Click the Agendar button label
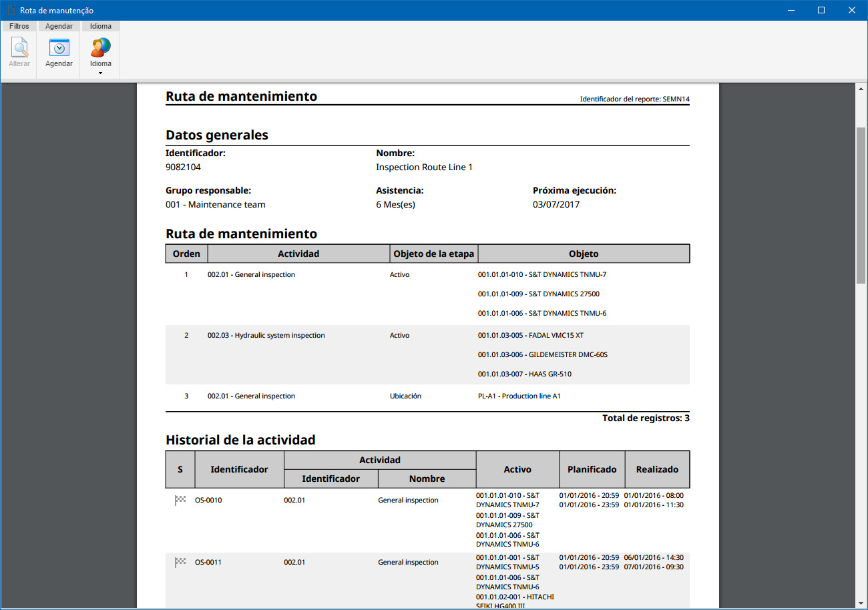The width and height of the screenshot is (868, 610). tap(59, 64)
